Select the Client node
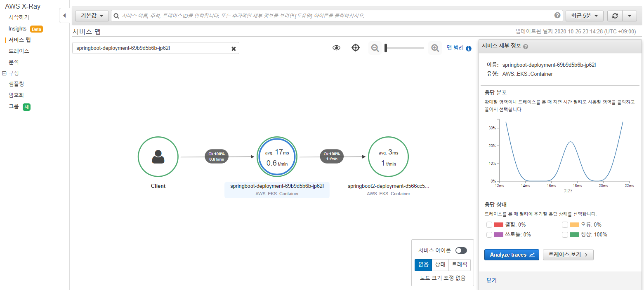Image resolution: width=644 pixels, height=290 pixels. [158, 157]
